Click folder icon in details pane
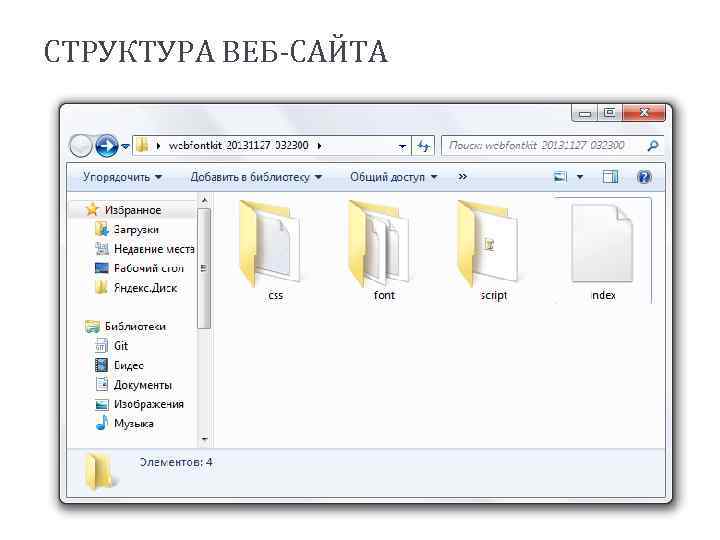Viewport: 720px width, 540px height. (100, 471)
